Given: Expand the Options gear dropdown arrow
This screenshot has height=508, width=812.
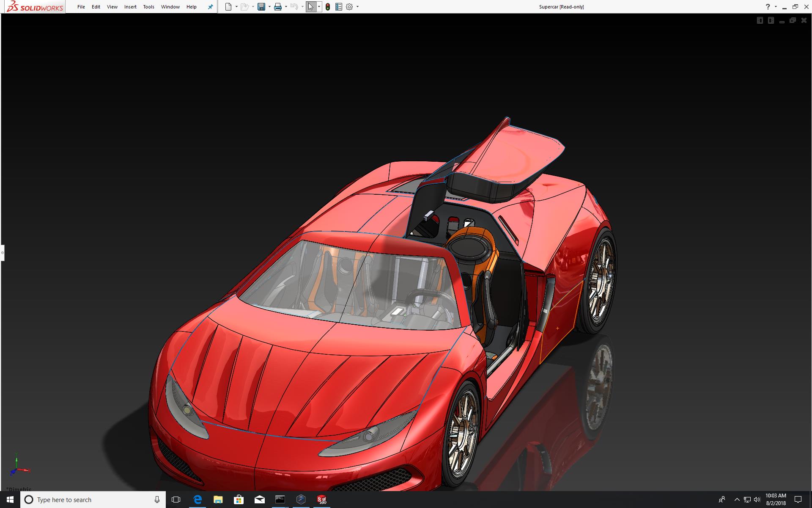Looking at the screenshot, I should click(357, 7).
